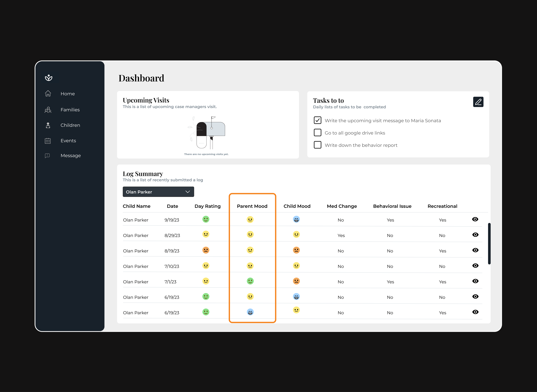
Task: Click the Message chat bubble icon
Action: pos(47,156)
